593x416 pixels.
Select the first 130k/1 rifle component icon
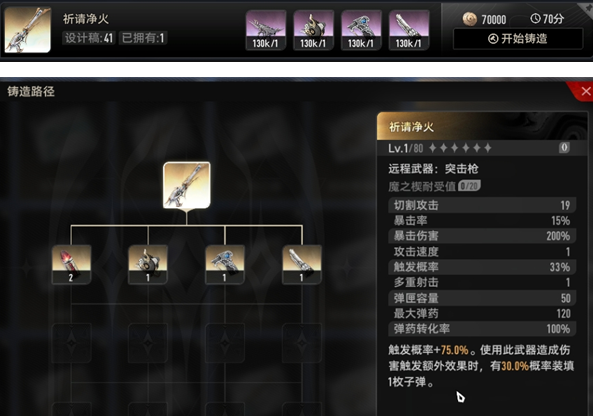[265, 30]
